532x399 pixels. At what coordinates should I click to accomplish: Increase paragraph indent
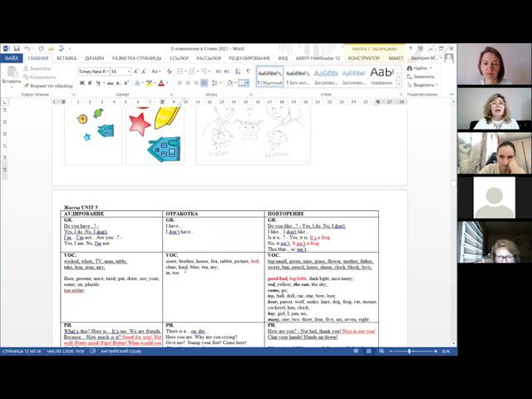point(227,71)
